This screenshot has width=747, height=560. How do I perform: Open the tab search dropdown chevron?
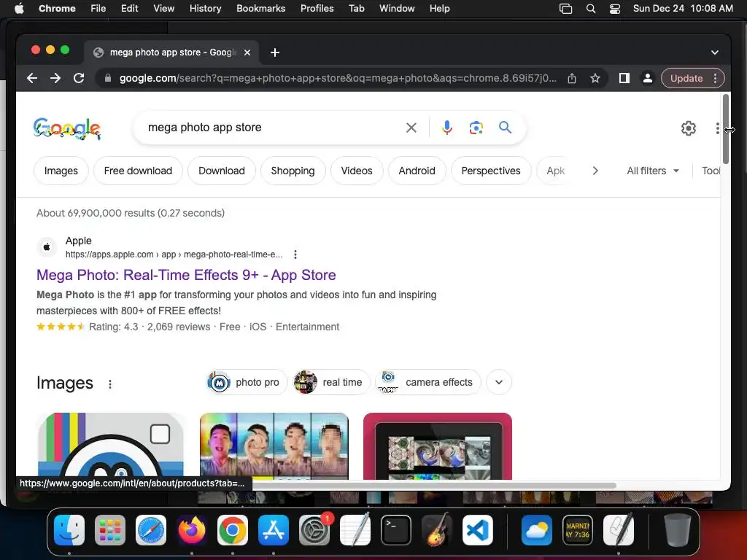pos(715,52)
